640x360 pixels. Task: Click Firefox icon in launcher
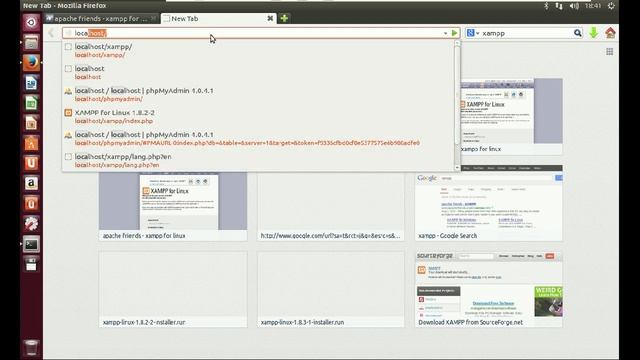click(31, 62)
